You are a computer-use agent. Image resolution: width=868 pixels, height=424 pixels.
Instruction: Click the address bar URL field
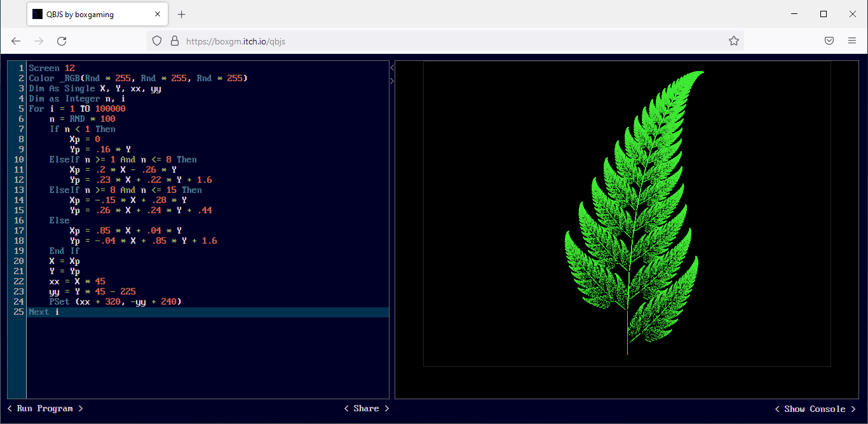point(445,41)
